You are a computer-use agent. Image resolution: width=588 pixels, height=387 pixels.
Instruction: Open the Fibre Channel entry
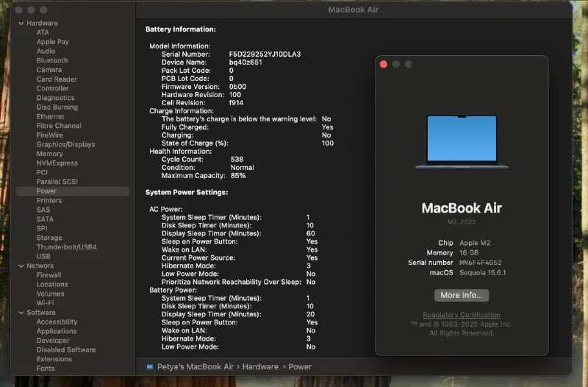tap(59, 126)
